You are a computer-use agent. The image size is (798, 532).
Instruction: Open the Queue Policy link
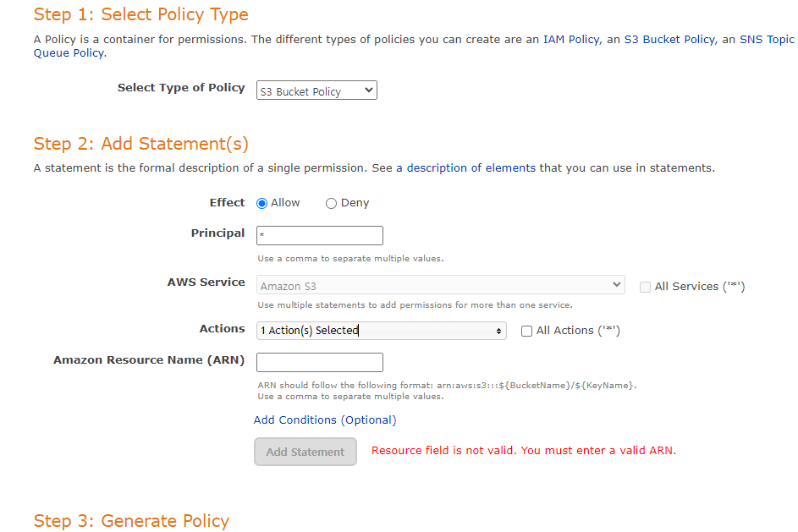[69, 53]
